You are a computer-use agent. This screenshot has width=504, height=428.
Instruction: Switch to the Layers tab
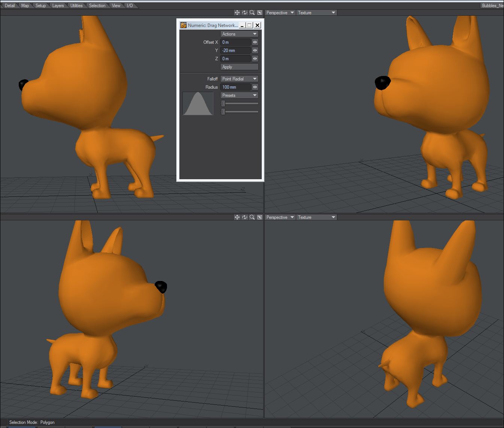[58, 6]
